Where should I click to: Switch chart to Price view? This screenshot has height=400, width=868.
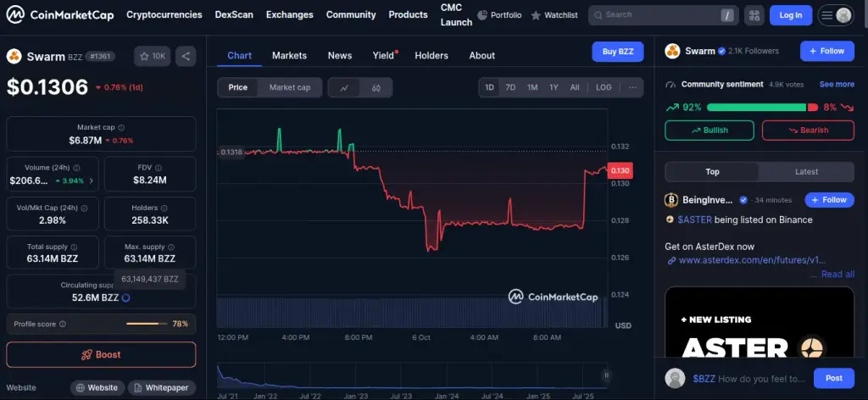coord(238,87)
